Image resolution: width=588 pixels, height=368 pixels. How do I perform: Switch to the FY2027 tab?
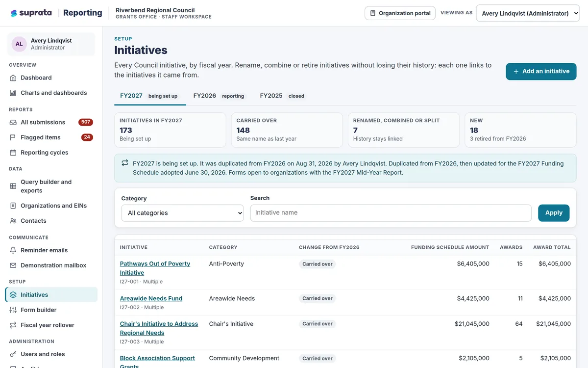150,96
